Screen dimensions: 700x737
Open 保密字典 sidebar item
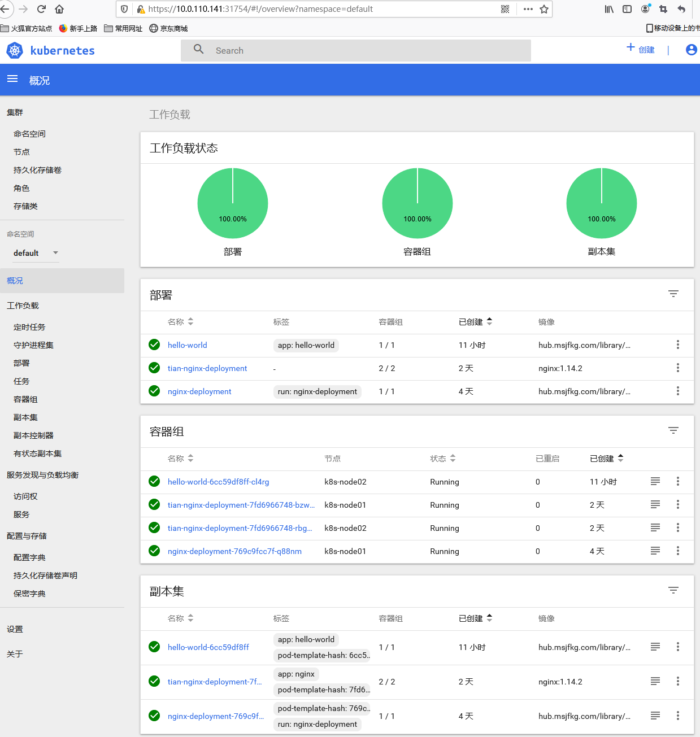pyautogui.click(x=29, y=594)
